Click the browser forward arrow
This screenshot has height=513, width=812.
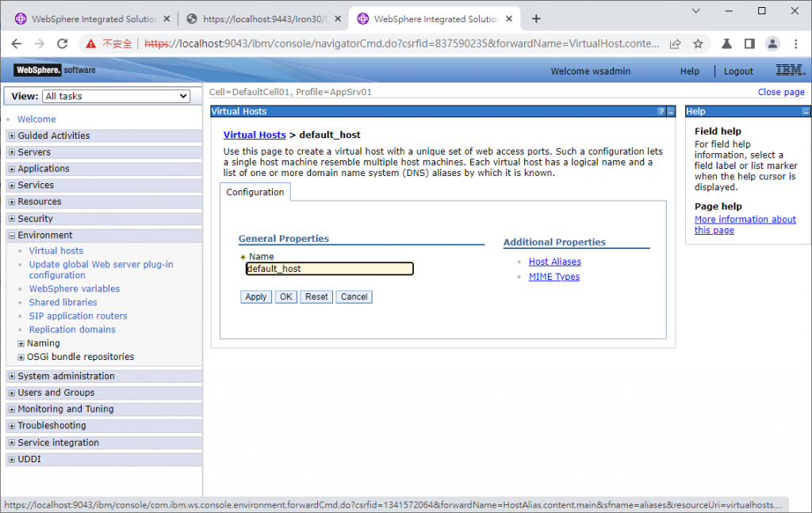tap(40, 44)
